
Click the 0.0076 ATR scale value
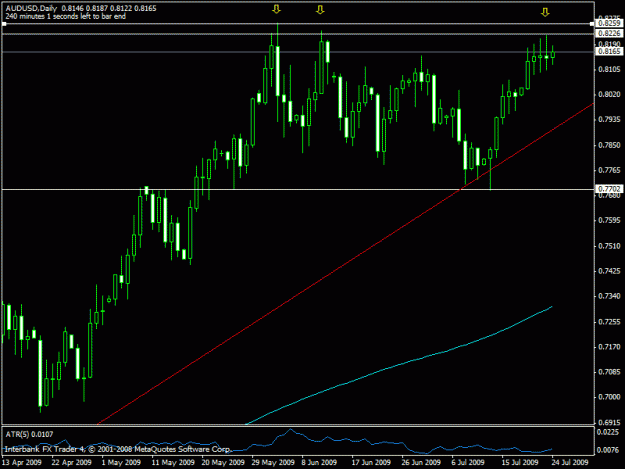(609, 450)
